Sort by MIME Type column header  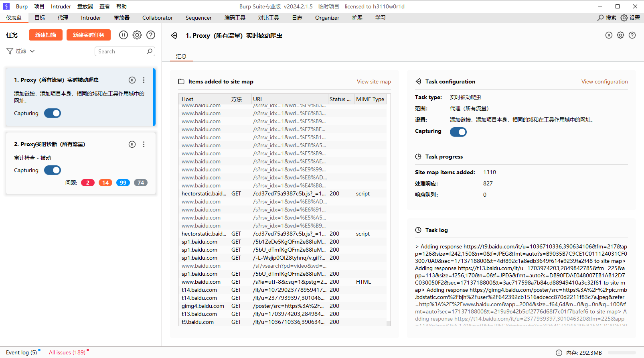(370, 99)
